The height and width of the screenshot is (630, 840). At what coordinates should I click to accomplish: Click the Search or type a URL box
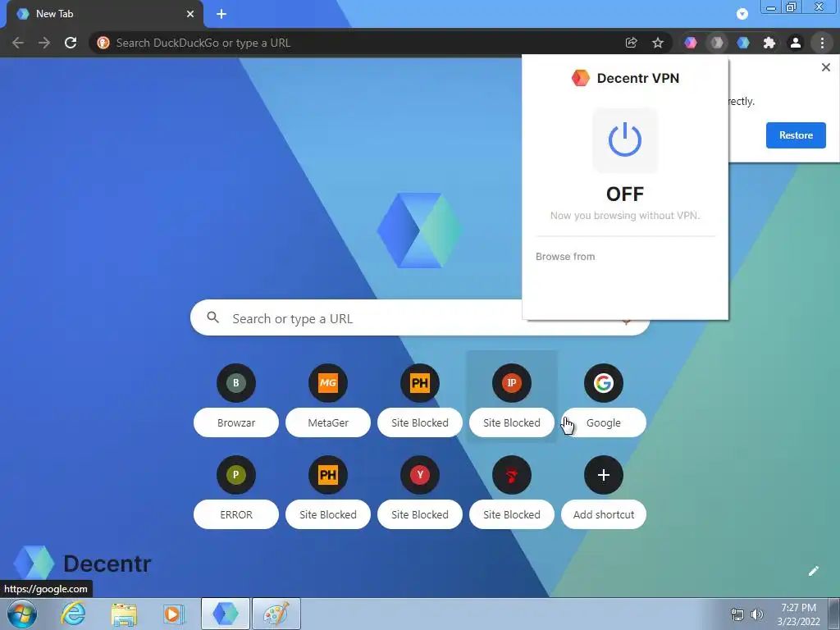coord(419,318)
